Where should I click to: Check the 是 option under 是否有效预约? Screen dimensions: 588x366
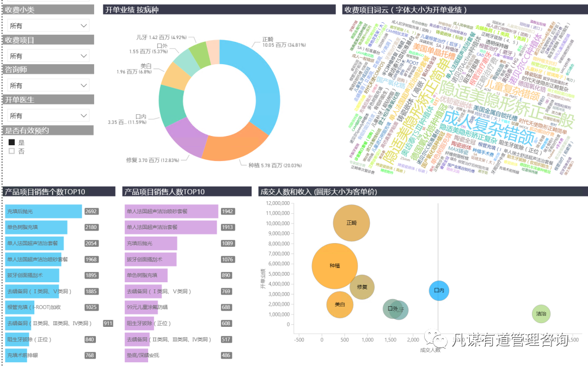[11, 142]
